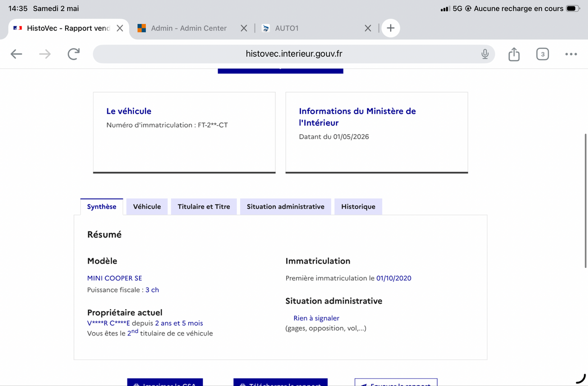This screenshot has width=588, height=386.
Task: Tap the browser back arrow
Action: click(x=17, y=54)
